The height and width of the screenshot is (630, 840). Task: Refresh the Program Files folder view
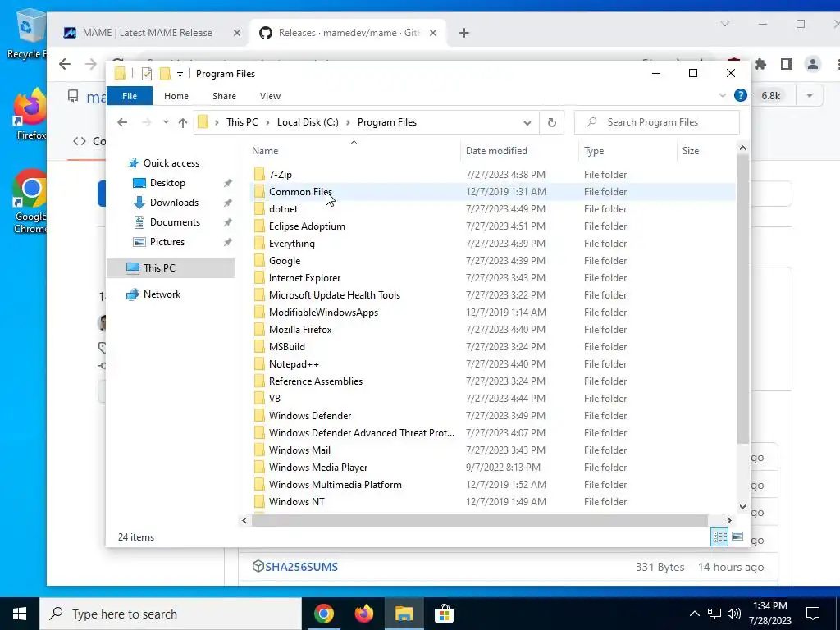(x=552, y=122)
